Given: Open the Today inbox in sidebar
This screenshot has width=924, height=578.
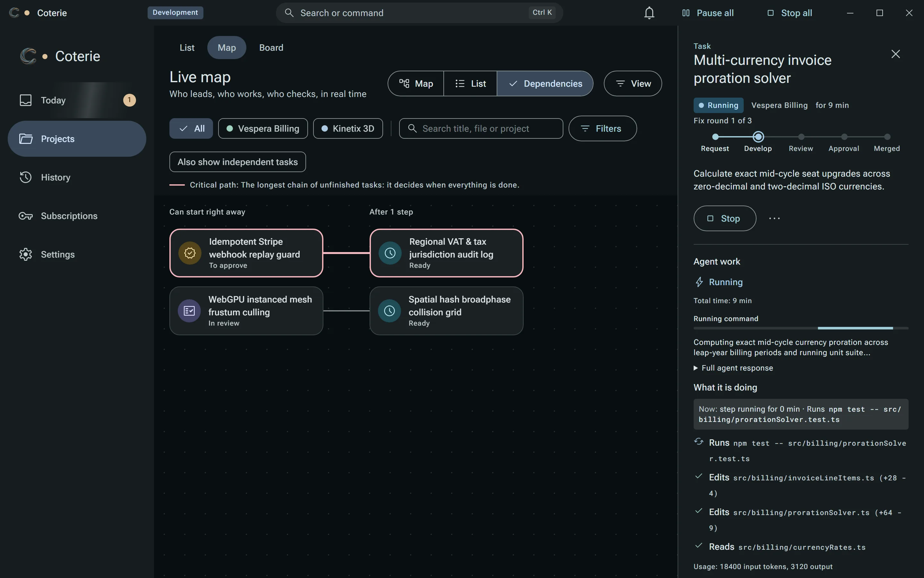Looking at the screenshot, I should 77,100.
